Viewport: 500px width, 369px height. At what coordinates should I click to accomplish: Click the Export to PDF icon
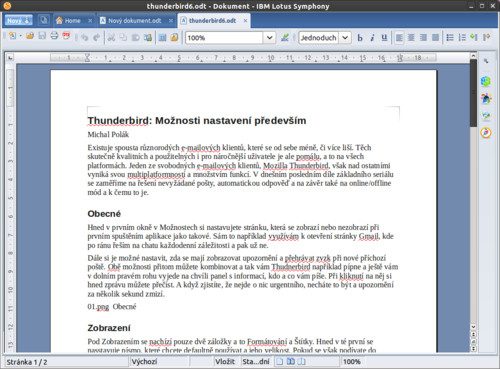point(66,36)
